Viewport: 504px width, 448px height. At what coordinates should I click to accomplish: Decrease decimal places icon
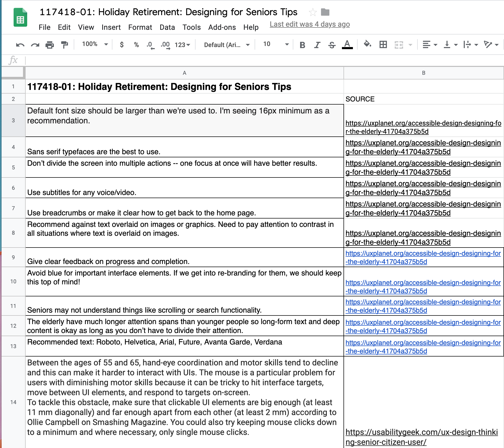(150, 45)
